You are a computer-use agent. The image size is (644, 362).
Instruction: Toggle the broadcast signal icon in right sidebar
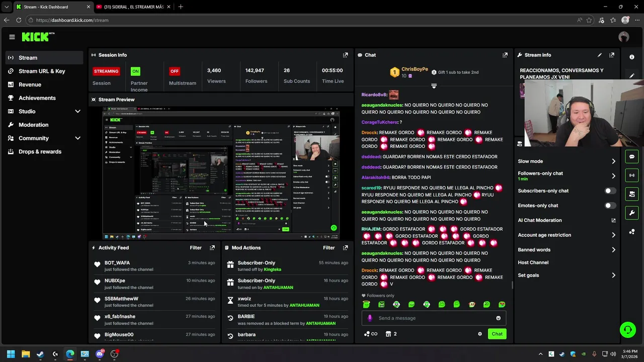(x=632, y=175)
